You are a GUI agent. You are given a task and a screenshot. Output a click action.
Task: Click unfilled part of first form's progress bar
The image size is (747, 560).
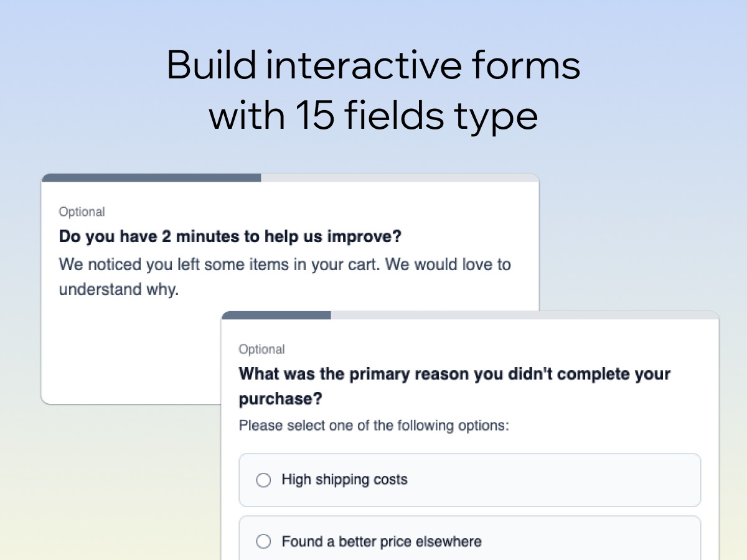398,178
